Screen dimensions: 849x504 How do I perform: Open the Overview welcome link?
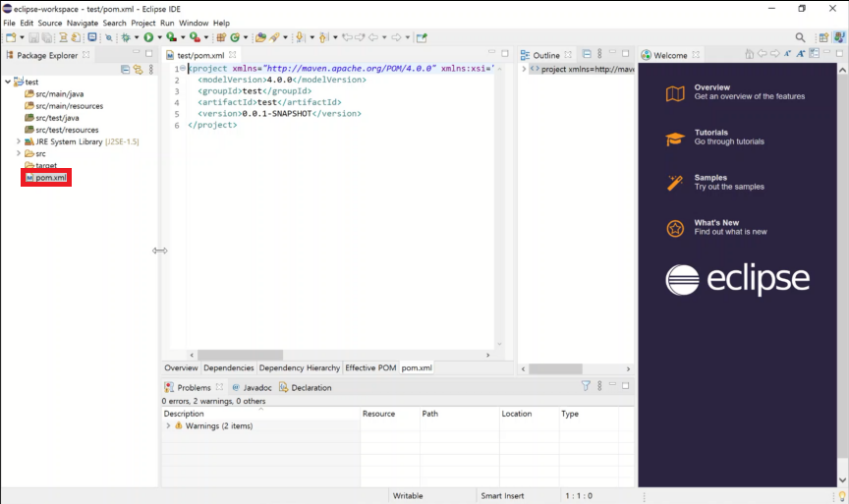[735, 92]
